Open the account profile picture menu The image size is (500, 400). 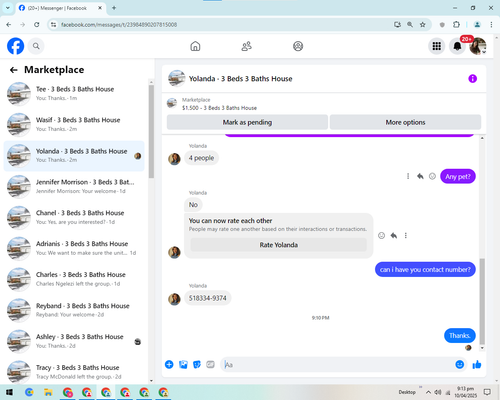478,46
